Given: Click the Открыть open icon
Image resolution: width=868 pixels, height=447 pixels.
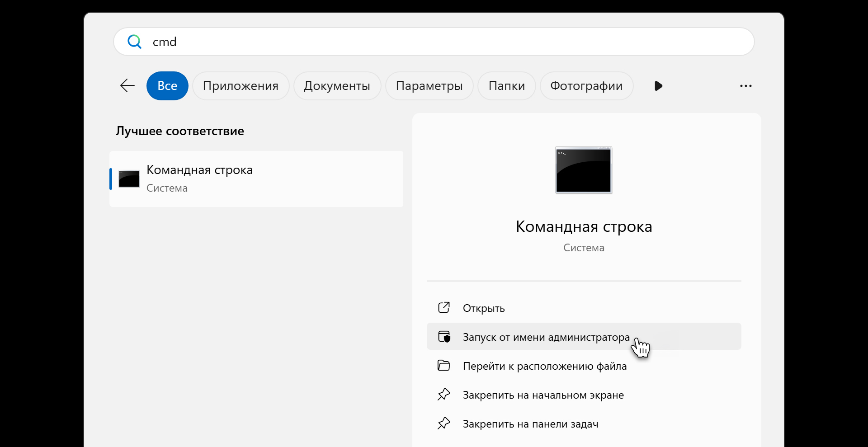Looking at the screenshot, I should tap(444, 308).
